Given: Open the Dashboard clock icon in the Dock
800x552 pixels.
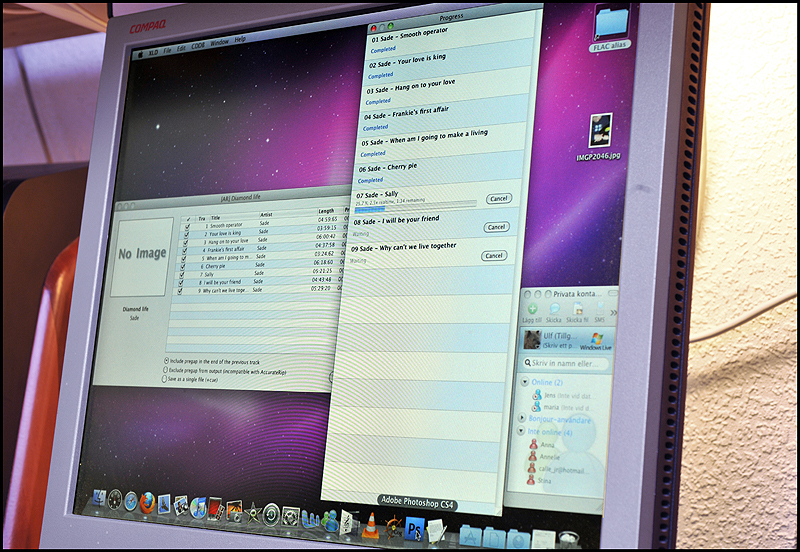Looking at the screenshot, I should pyautogui.click(x=115, y=499).
